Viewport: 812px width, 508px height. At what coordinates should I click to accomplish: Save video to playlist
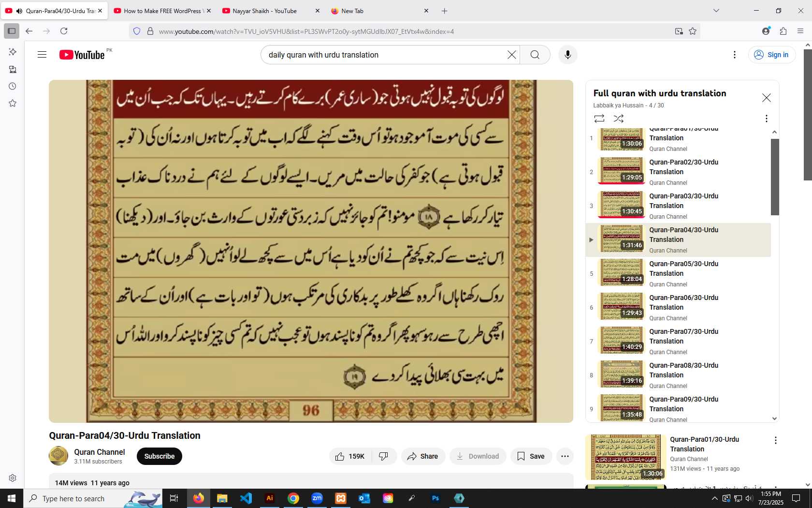(x=531, y=456)
